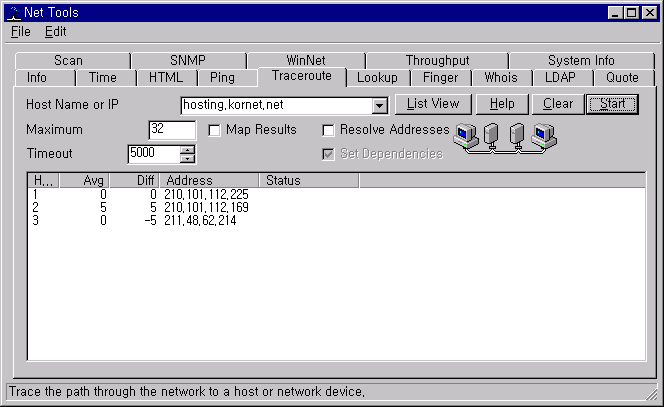Viewport: 664px width, 407px height.
Task: Select the Traceroute tab
Action: pos(302,76)
